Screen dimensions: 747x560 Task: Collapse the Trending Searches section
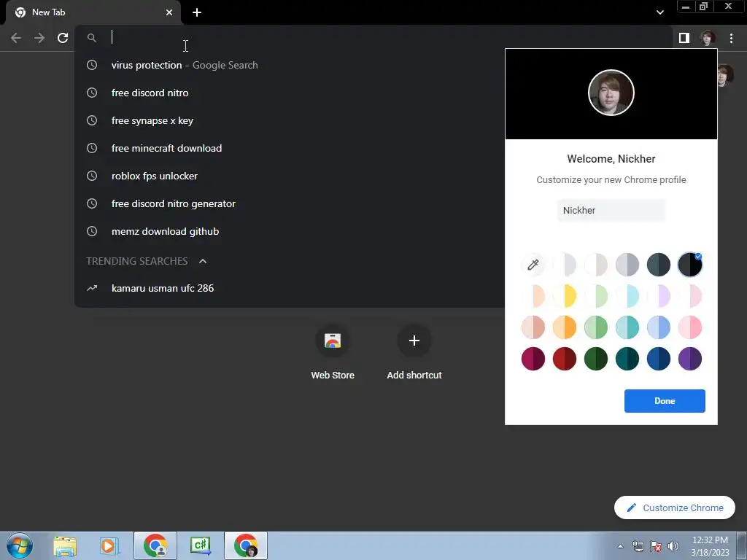[x=203, y=261]
